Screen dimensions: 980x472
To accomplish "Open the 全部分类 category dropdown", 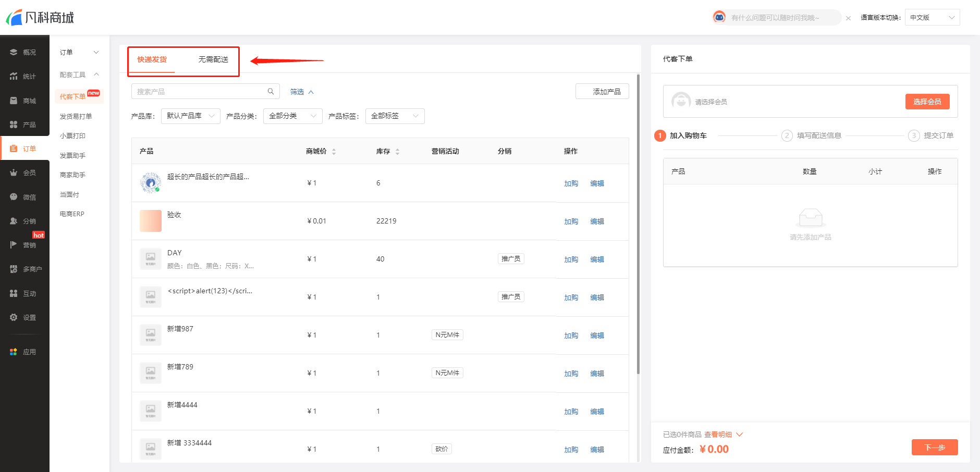I will coord(293,116).
